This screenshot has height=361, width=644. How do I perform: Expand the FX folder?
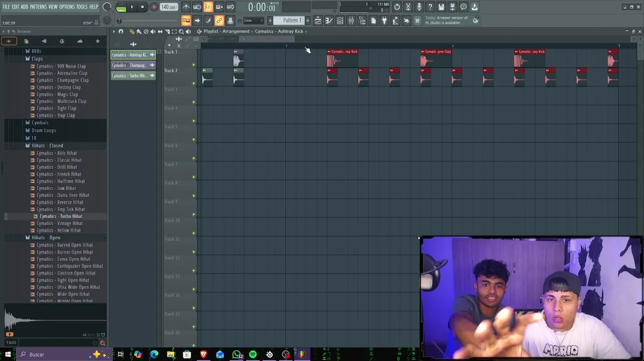click(x=34, y=138)
